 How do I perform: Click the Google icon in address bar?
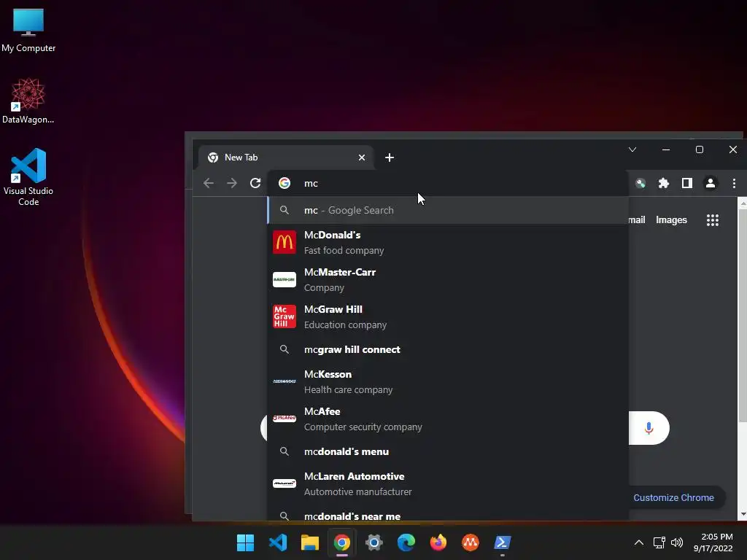(285, 183)
